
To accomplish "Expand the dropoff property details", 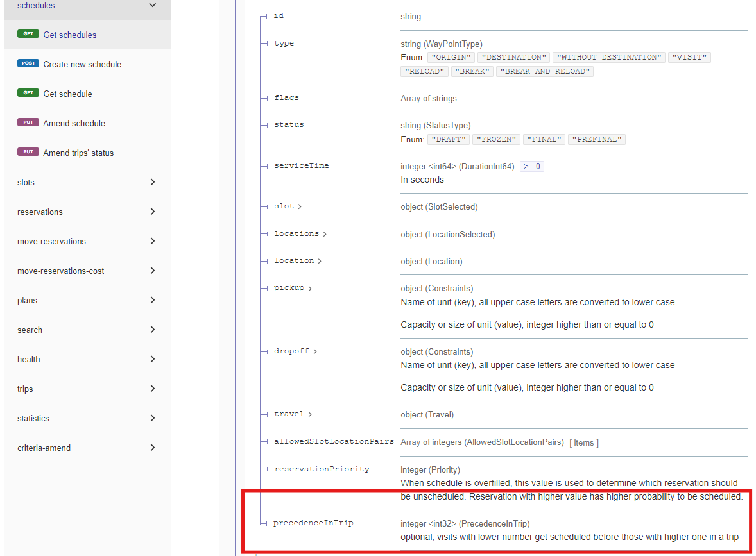I will (x=295, y=351).
